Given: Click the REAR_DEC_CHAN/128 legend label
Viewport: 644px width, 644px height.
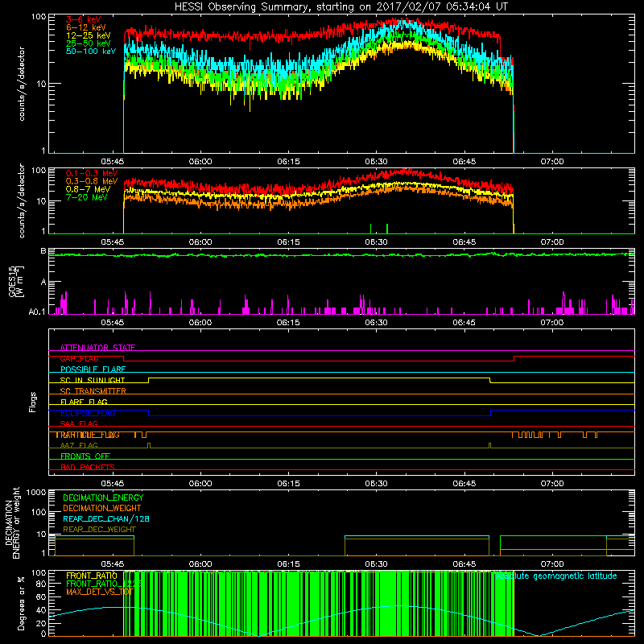Looking at the screenshot, I should (x=106, y=519).
